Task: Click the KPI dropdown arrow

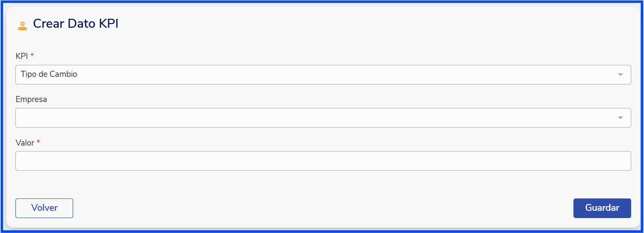Action: 620,75
